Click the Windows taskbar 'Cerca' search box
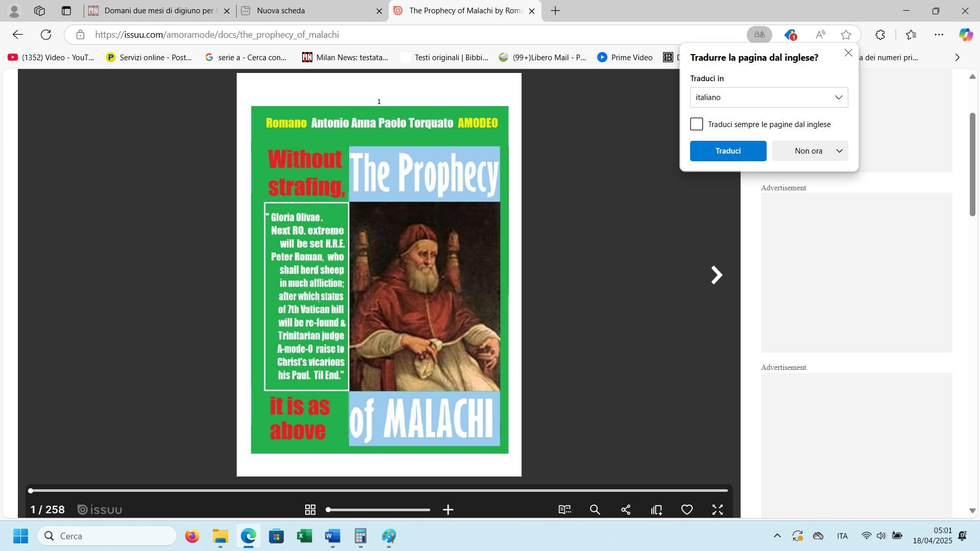980x551 pixels. click(107, 536)
